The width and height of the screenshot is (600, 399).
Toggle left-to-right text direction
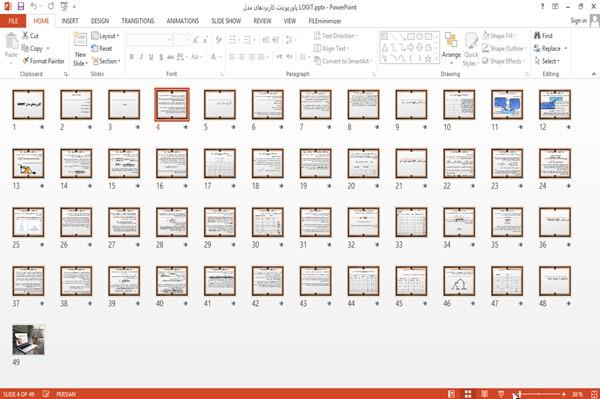pos(279,57)
